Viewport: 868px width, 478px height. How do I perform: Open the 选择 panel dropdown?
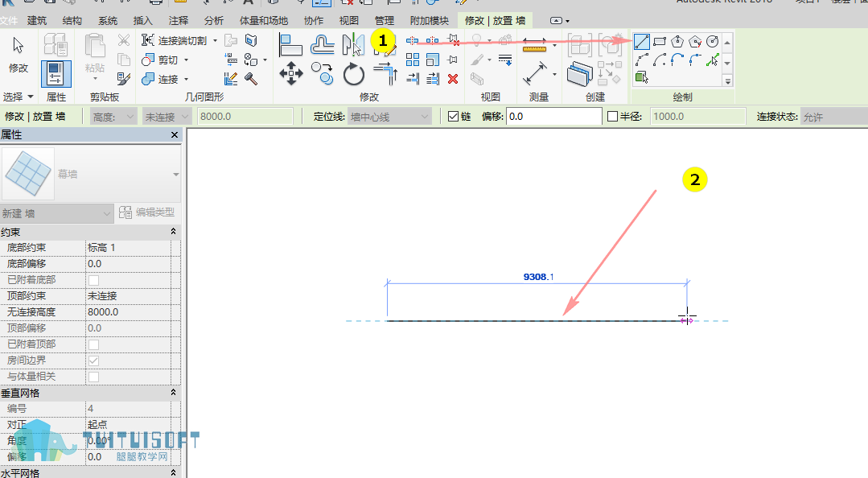[19, 97]
